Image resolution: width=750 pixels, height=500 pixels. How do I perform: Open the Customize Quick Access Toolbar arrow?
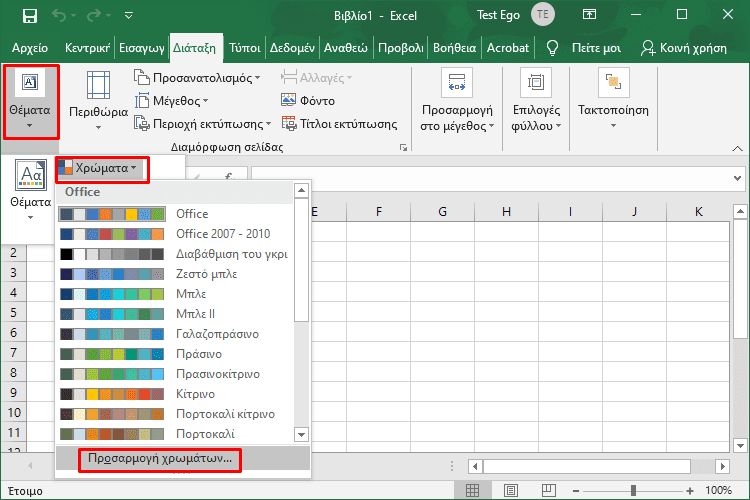pyautogui.click(x=128, y=16)
